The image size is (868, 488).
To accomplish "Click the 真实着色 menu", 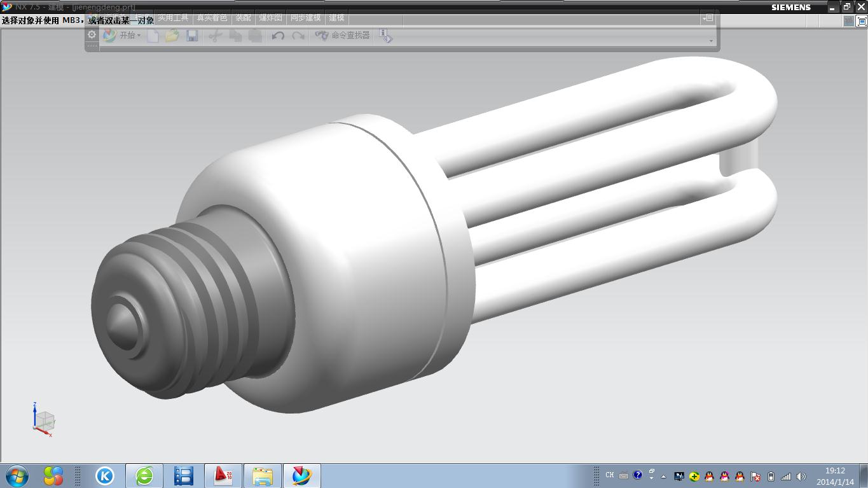I will (212, 18).
